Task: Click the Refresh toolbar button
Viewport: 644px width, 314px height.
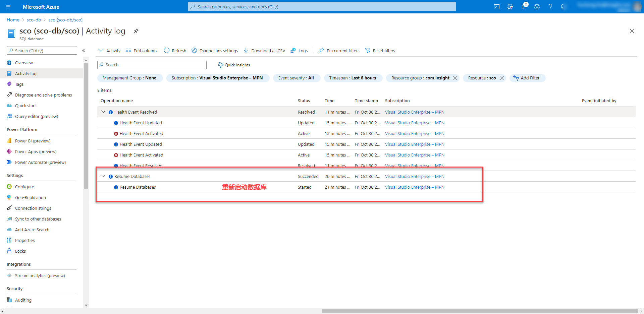Action: tap(175, 51)
